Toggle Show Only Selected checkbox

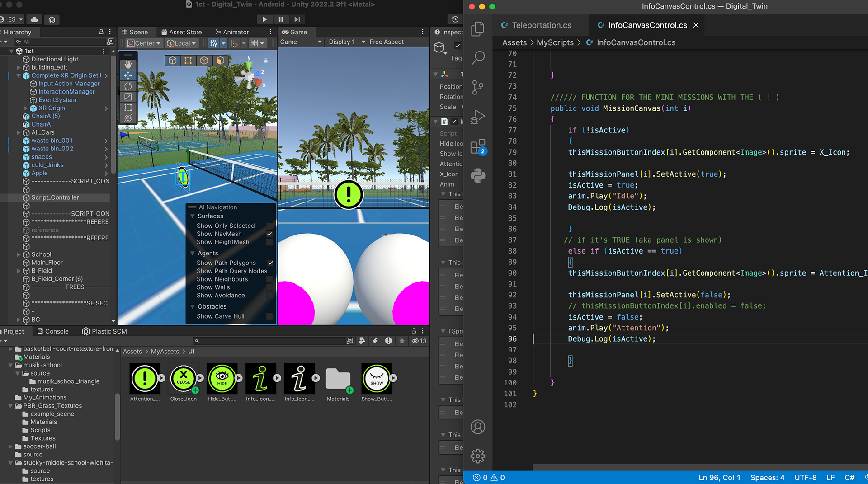coord(270,226)
